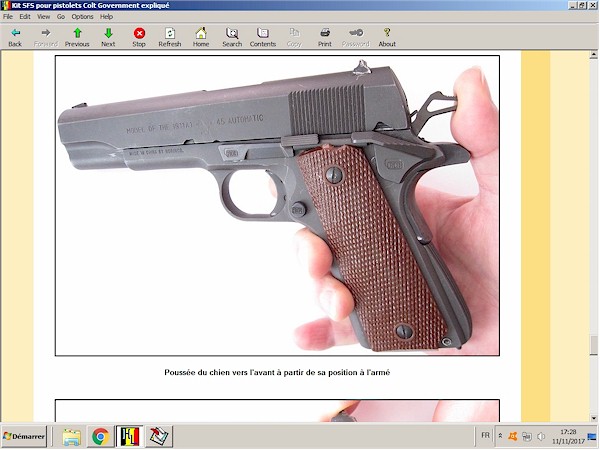Go to Previous page with green up arrow
This screenshot has height=450, width=600.
pos(77,33)
